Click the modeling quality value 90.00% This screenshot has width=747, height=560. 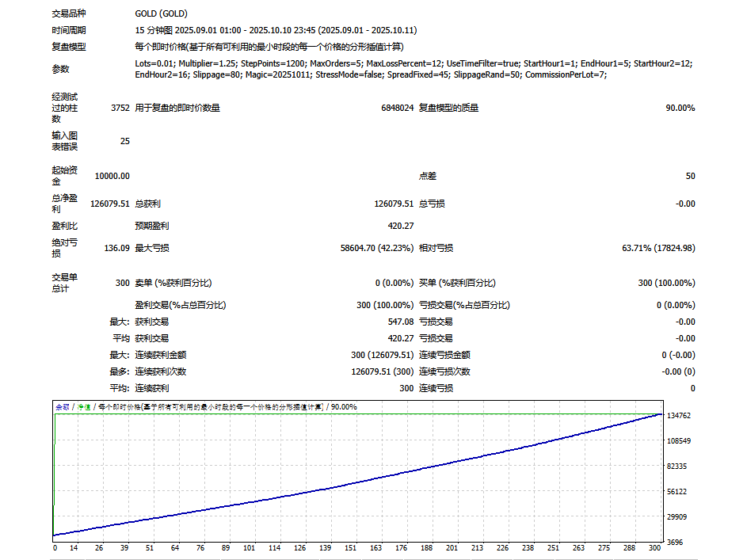tap(680, 108)
